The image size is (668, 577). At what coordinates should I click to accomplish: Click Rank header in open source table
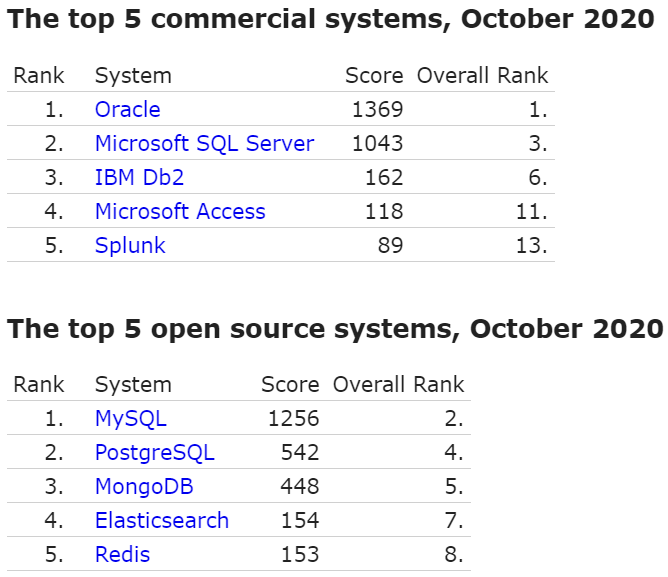tap(39, 385)
